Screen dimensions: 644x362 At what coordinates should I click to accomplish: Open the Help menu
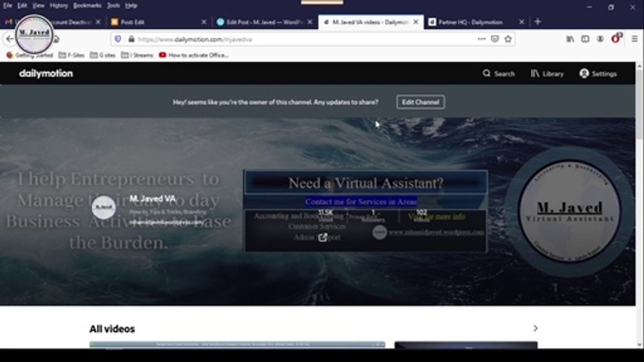pyautogui.click(x=131, y=5)
